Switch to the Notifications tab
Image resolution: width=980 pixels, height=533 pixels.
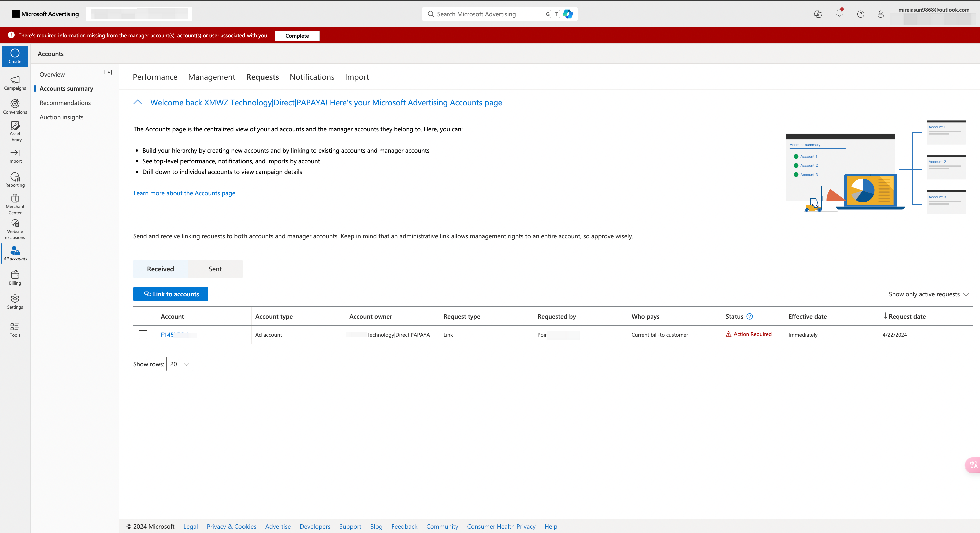(x=312, y=77)
